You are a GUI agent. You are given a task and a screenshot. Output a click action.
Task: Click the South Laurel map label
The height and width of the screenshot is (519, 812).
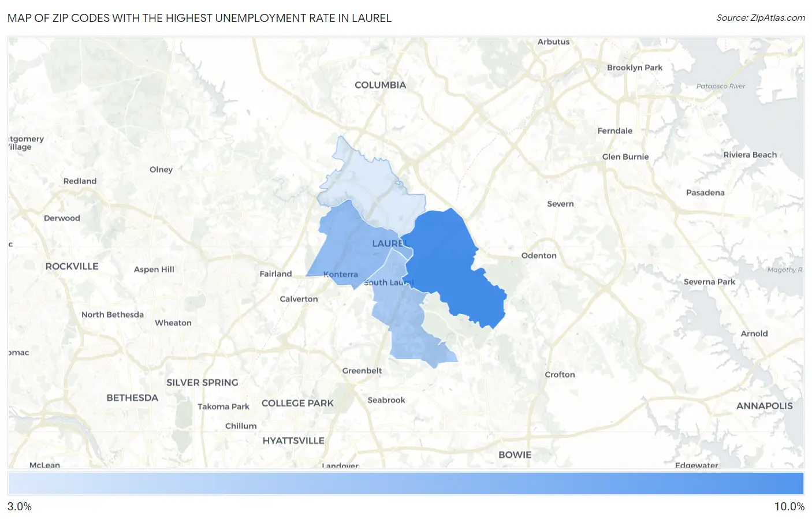[x=389, y=282]
